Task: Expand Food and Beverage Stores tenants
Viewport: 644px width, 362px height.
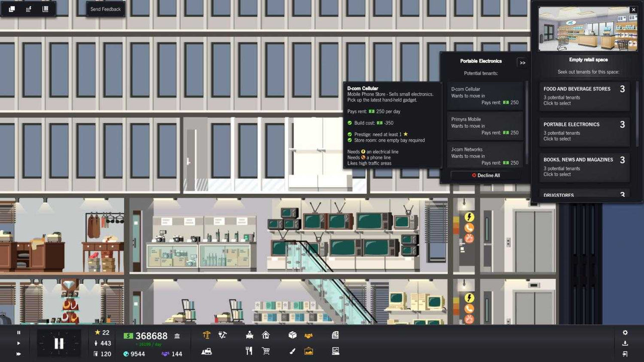Action: (584, 96)
